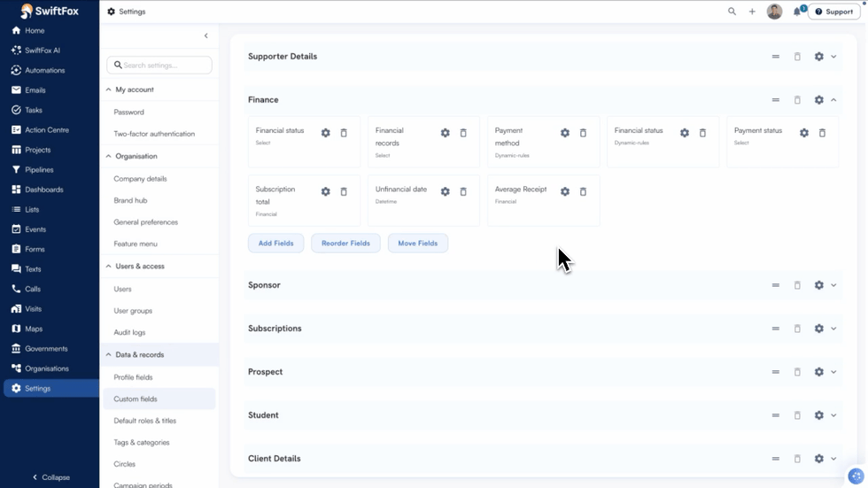Open Default roles & titles settings
The image size is (868, 488).
tap(145, 421)
